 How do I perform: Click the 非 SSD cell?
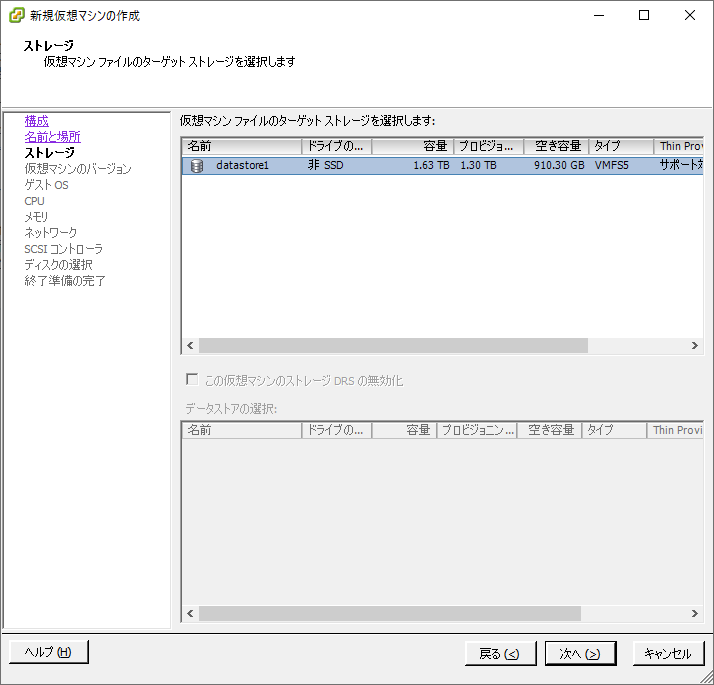pyautogui.click(x=326, y=165)
